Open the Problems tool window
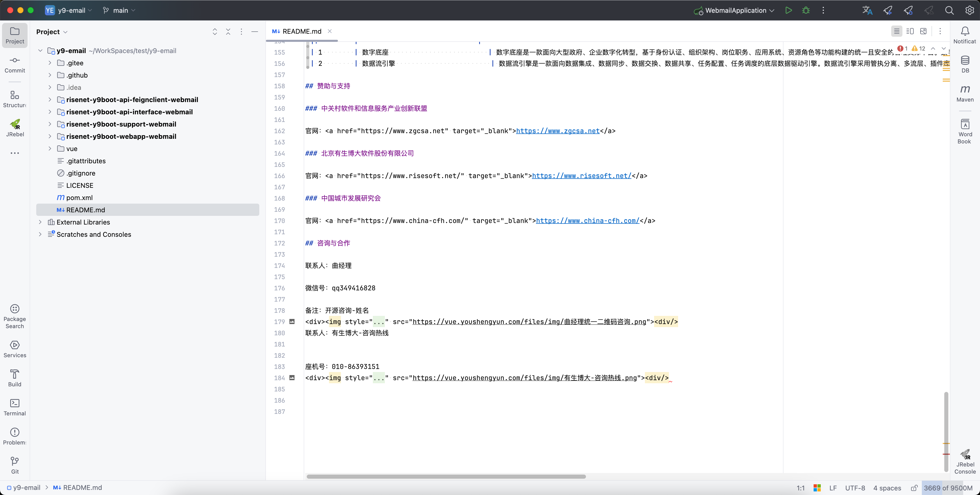This screenshot has height=495, width=980. 15,436
